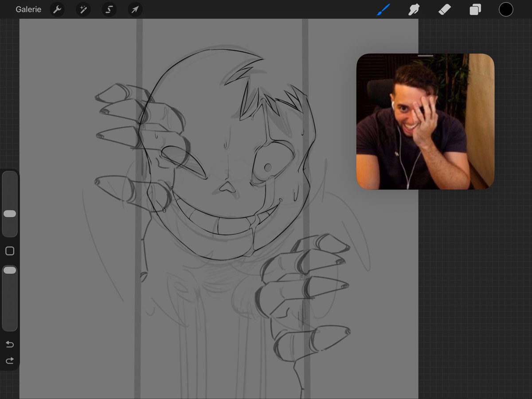Redo the last undone stroke

(10, 360)
